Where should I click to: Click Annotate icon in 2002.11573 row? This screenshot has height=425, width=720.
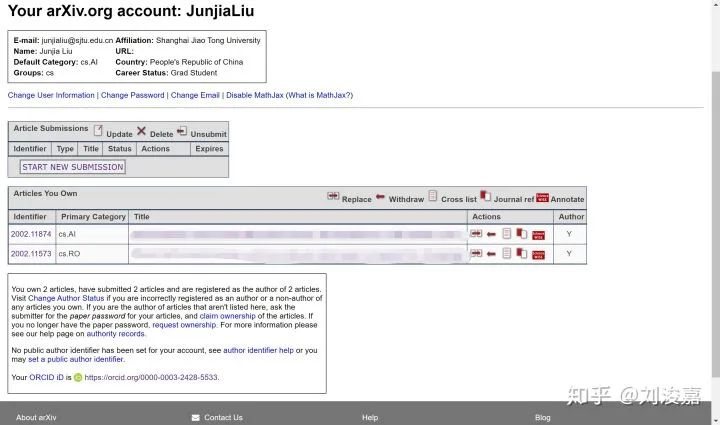(x=539, y=255)
